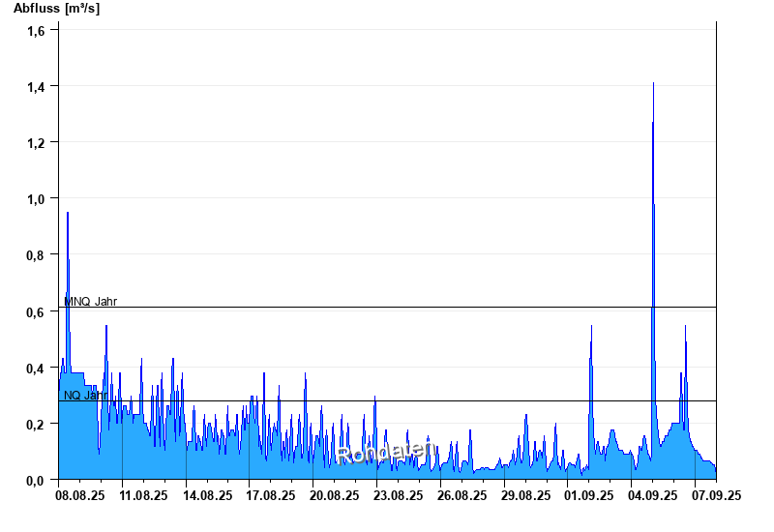774x532 pixels.
Task: Select the 1,0 y-axis value
Action: [x=36, y=200]
